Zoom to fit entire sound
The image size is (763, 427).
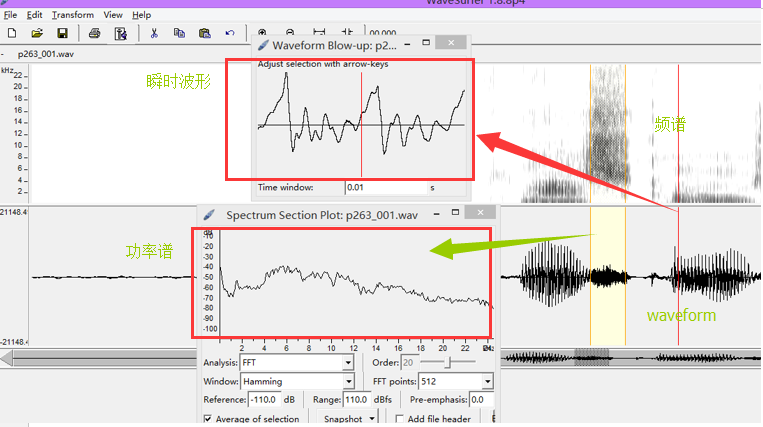point(319,33)
